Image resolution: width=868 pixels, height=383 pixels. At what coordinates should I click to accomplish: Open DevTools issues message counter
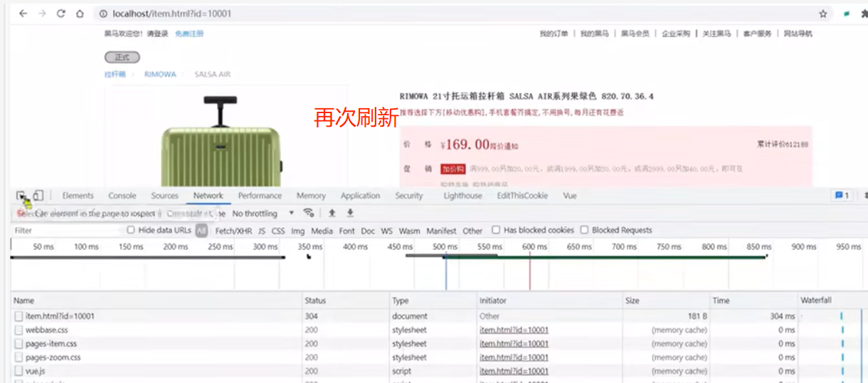coord(842,196)
